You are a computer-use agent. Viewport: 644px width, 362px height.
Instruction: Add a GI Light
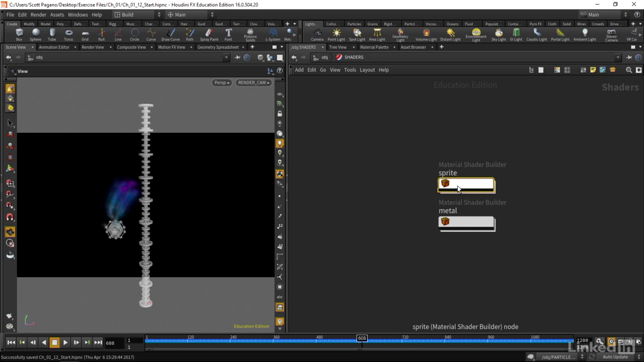click(516, 35)
